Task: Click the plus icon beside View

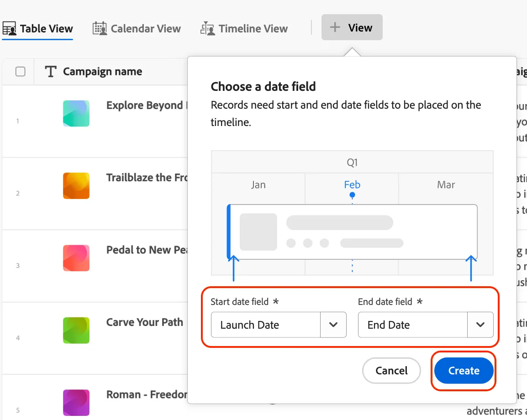Action: coord(335,27)
